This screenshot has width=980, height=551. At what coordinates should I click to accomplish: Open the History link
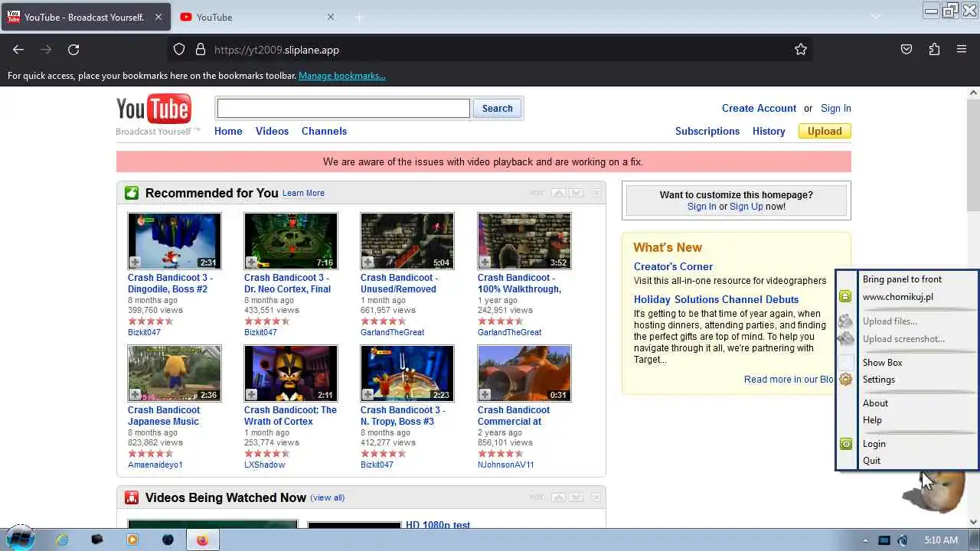pyautogui.click(x=769, y=131)
